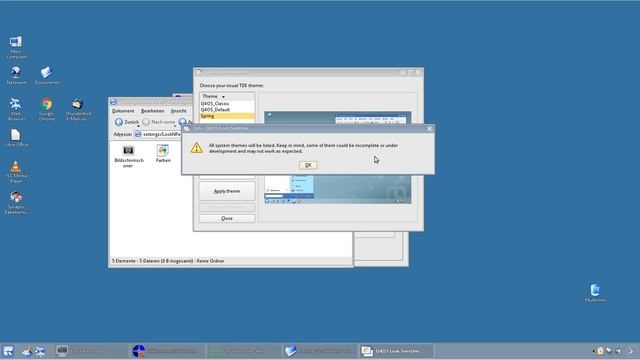Click the Spring theme preview thumbnail
Image resolution: width=640 pixels, height=360 pixels.
[x=338, y=157]
